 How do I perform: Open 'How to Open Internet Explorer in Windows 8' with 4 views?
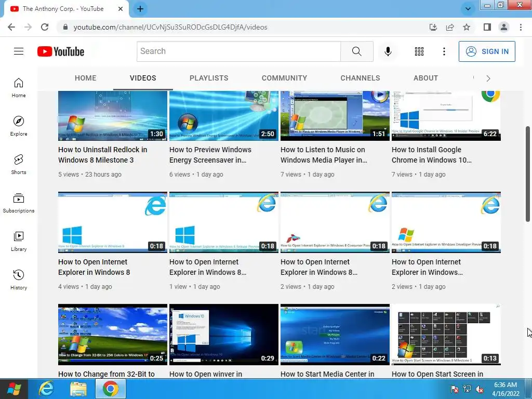point(94,267)
